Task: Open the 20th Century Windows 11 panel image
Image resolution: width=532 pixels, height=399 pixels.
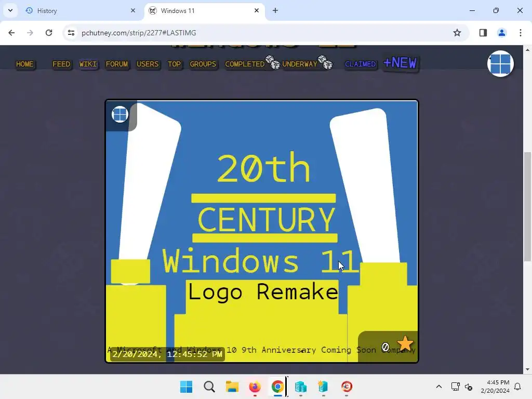Action: click(x=262, y=231)
